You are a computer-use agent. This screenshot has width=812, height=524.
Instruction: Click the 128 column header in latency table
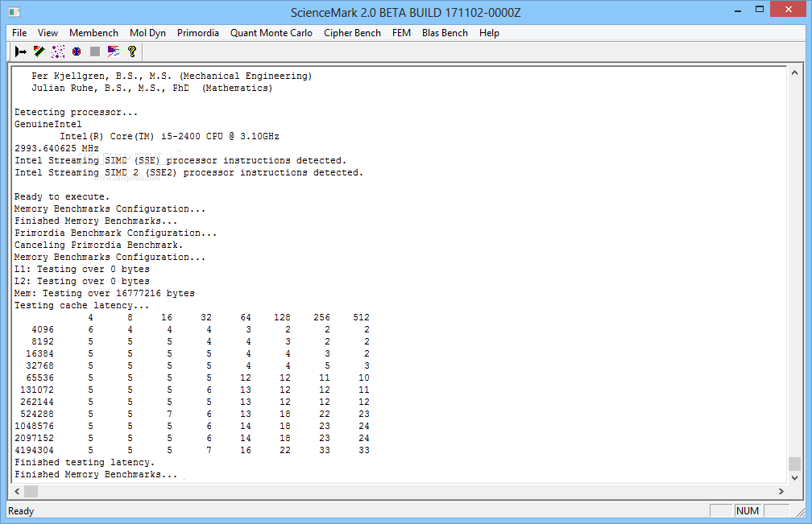(x=282, y=317)
